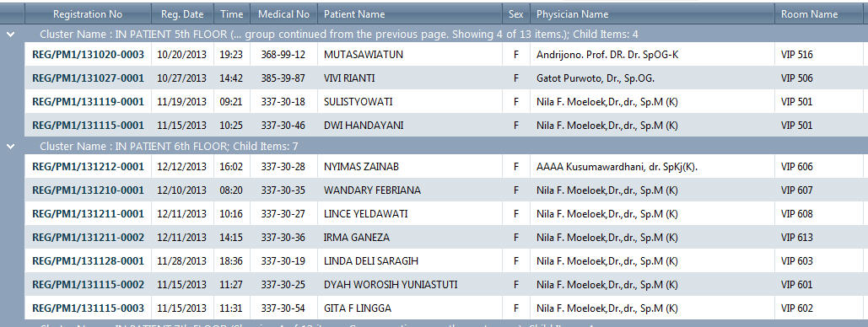Select NYIMAS ZAINAB patient row
The image size is (868, 327).
click(x=446, y=167)
